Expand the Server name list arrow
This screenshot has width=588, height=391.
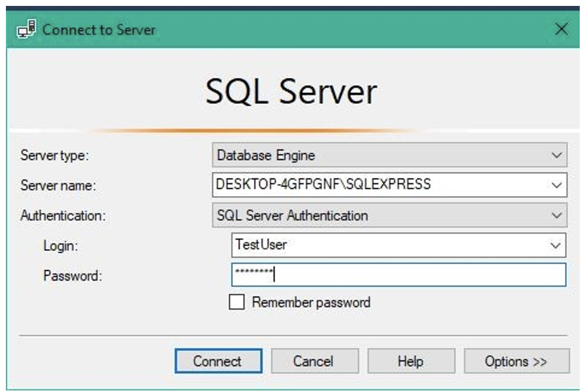(556, 185)
